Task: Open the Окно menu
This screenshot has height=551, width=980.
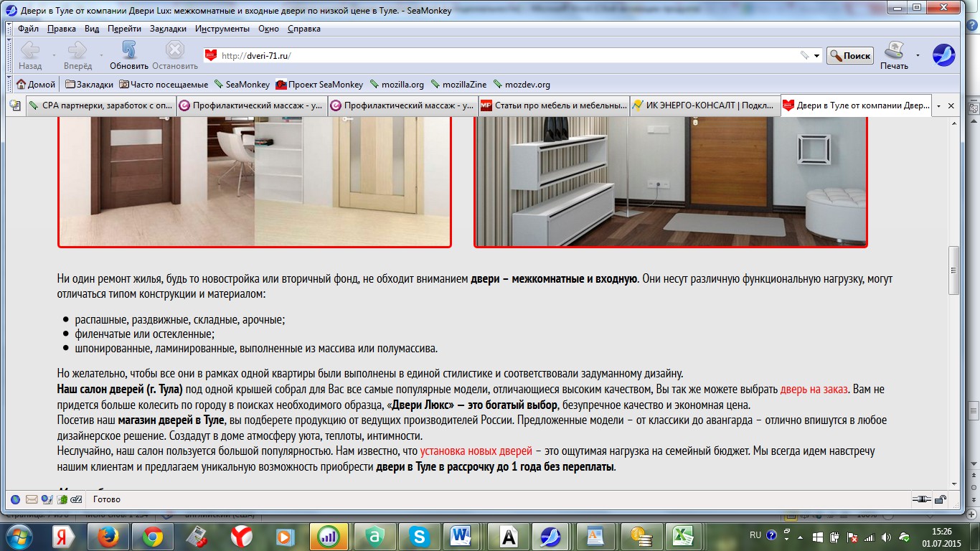Action: pyautogui.click(x=268, y=29)
